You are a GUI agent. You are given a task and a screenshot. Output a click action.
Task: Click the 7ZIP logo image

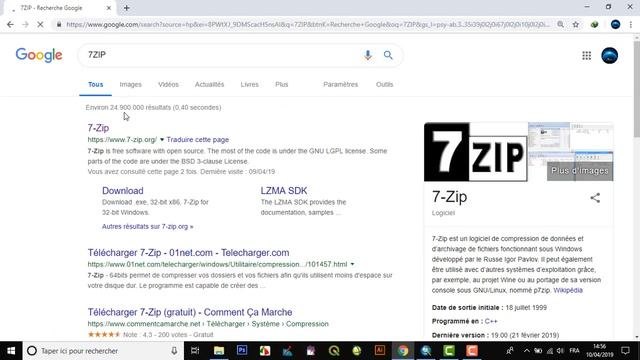pos(476,152)
